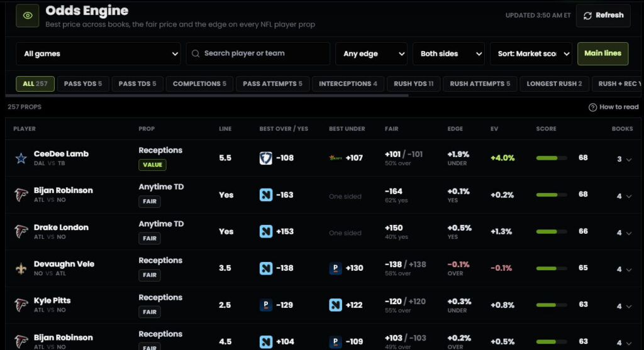
Task: Click the Falcons logo beside Drake London
Action: 21,231
